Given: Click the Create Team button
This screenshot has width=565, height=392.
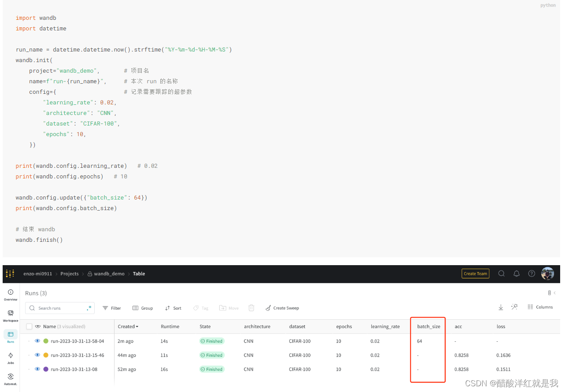Looking at the screenshot, I should 475,274.
